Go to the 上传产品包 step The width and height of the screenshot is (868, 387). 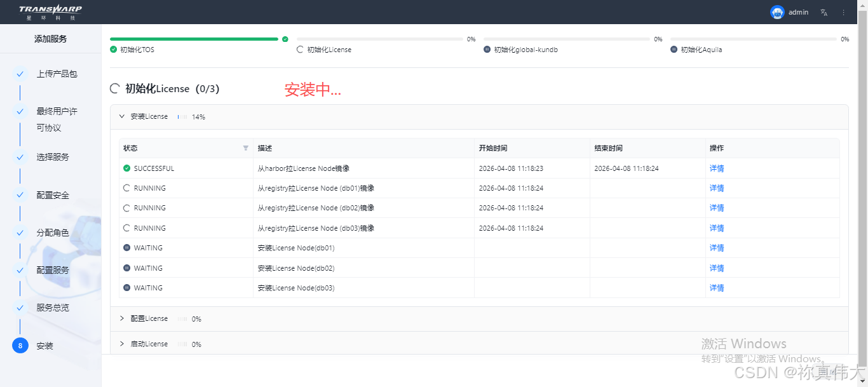(57, 74)
